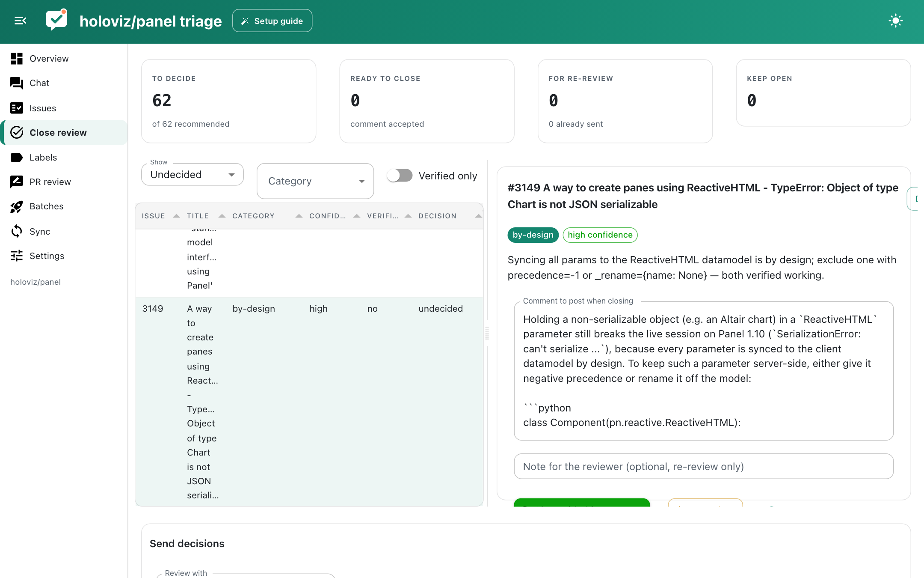Click the by-design category cell in table
The image size is (924, 578).
254,309
